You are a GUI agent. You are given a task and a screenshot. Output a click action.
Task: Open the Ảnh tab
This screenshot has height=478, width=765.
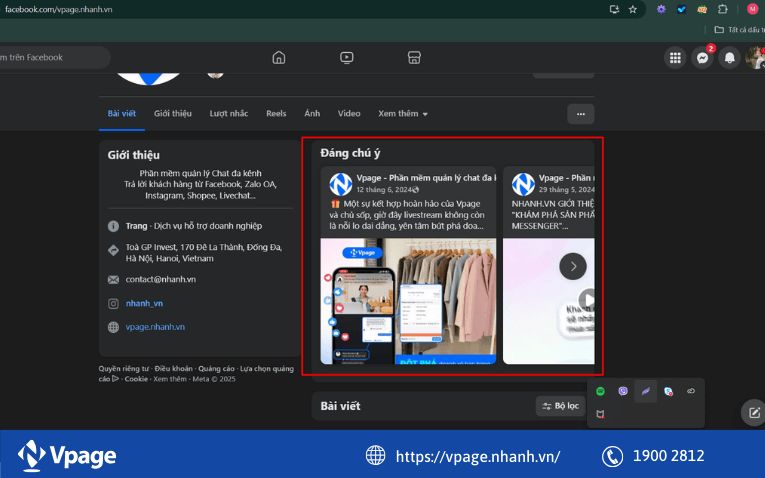click(x=312, y=114)
